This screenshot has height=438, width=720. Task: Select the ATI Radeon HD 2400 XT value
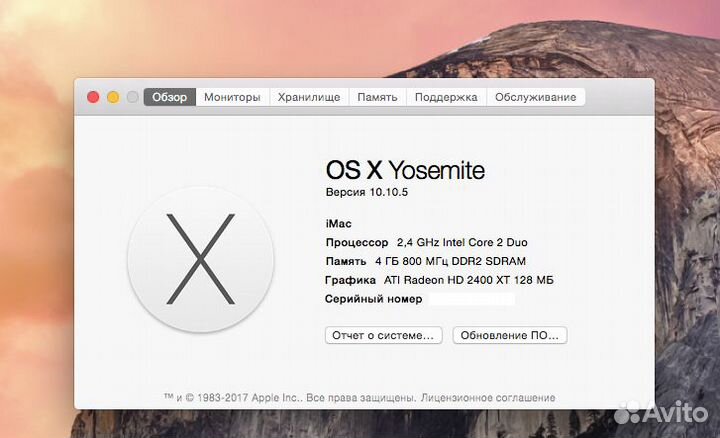(x=469, y=280)
